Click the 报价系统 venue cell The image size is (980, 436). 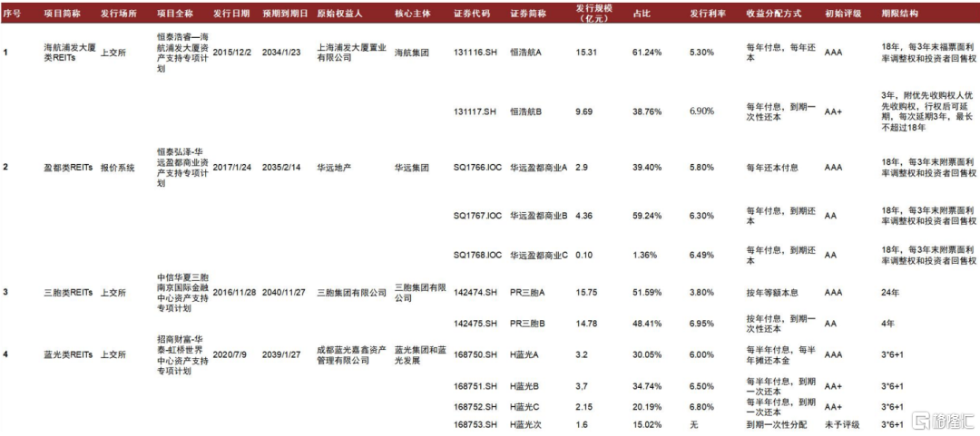click(x=117, y=168)
